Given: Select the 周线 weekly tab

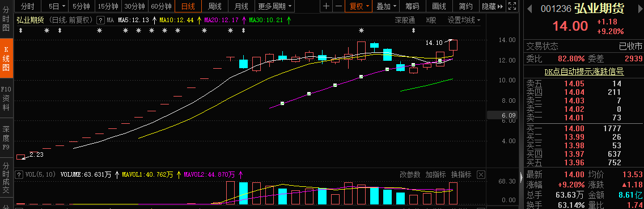Looking at the screenshot, I should pyautogui.click(x=215, y=6).
